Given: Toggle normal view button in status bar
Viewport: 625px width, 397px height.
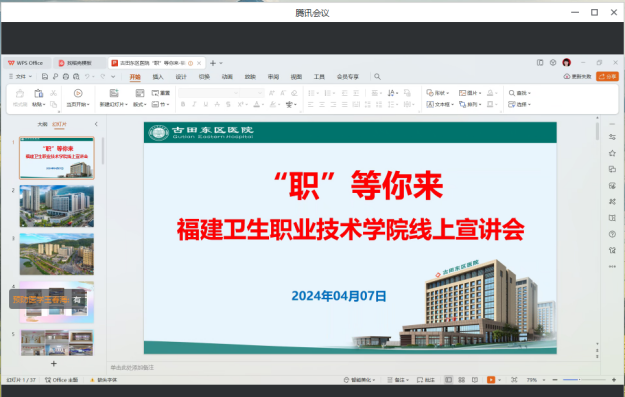Looking at the screenshot, I should (448, 380).
